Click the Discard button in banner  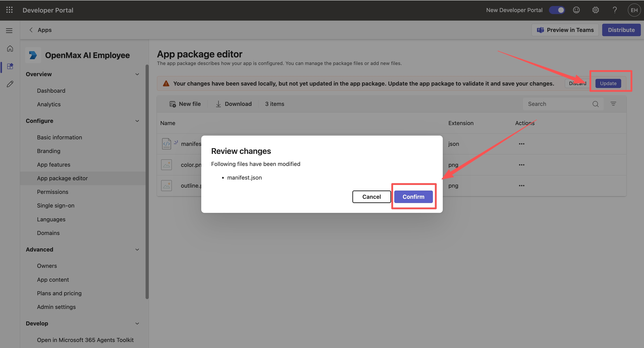[578, 83]
